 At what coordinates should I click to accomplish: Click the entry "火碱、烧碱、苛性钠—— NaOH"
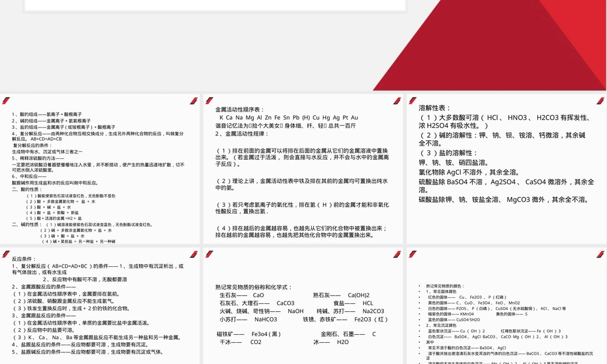pyautogui.click(x=262, y=311)
